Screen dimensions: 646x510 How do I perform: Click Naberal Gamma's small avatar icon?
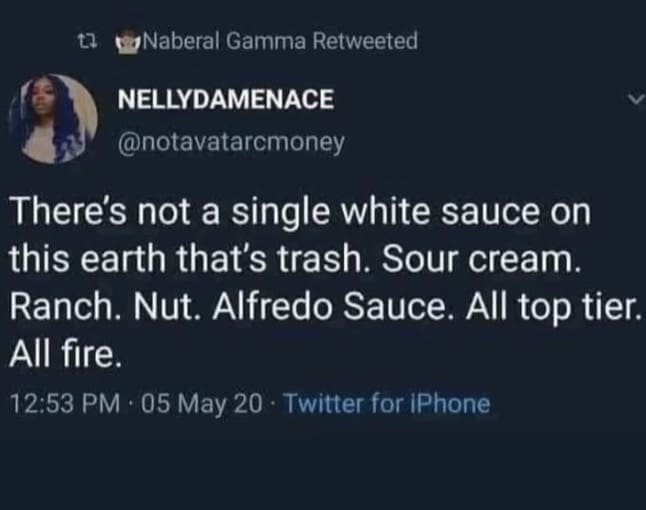(x=126, y=42)
